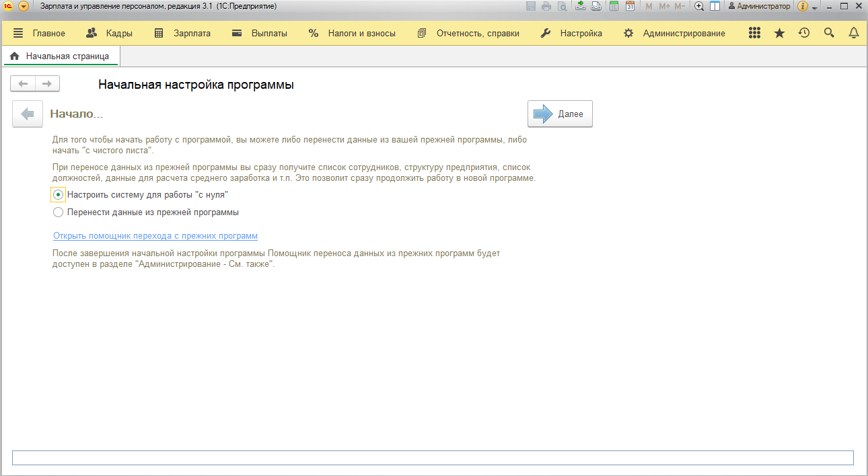Open the Calendar icon showing 31
868x476 pixels.
(x=630, y=6)
